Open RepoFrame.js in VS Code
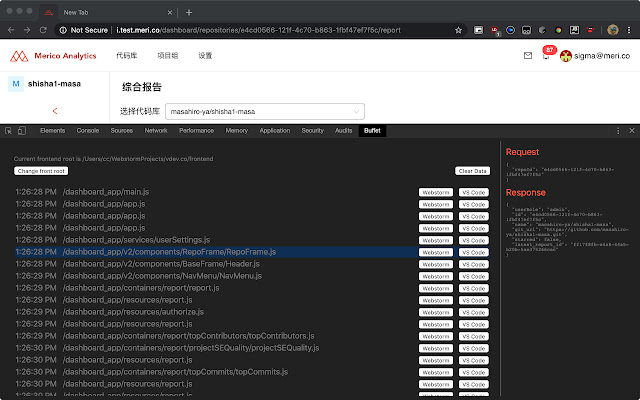The height and width of the screenshot is (400, 640). 474,252
